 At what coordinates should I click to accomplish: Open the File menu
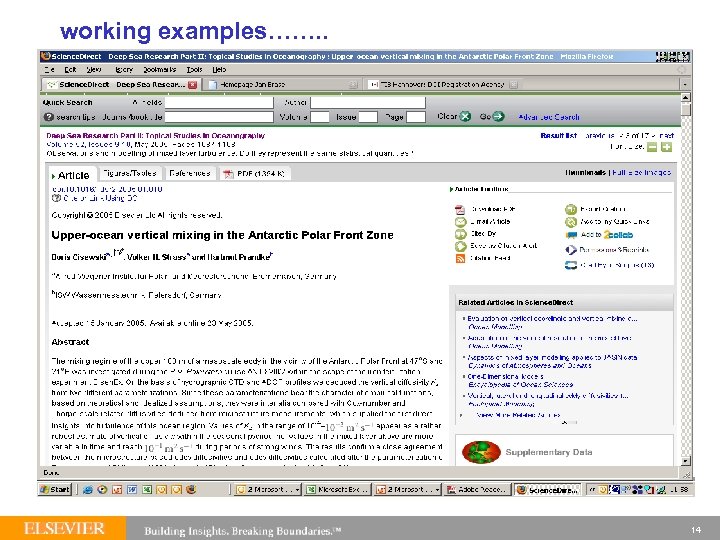click(x=50, y=70)
